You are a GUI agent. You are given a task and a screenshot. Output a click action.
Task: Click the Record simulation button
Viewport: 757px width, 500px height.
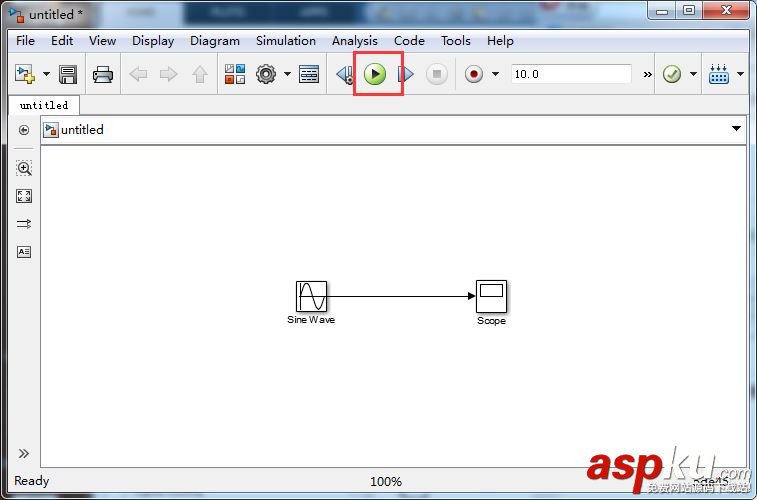[x=474, y=74]
